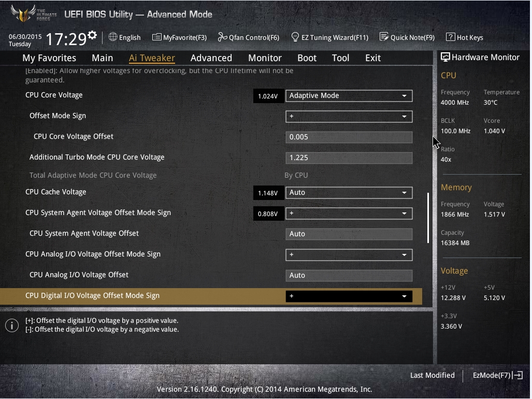Click the EZ Tuning Wizard bulb icon
532x399 pixels.
[x=295, y=37]
